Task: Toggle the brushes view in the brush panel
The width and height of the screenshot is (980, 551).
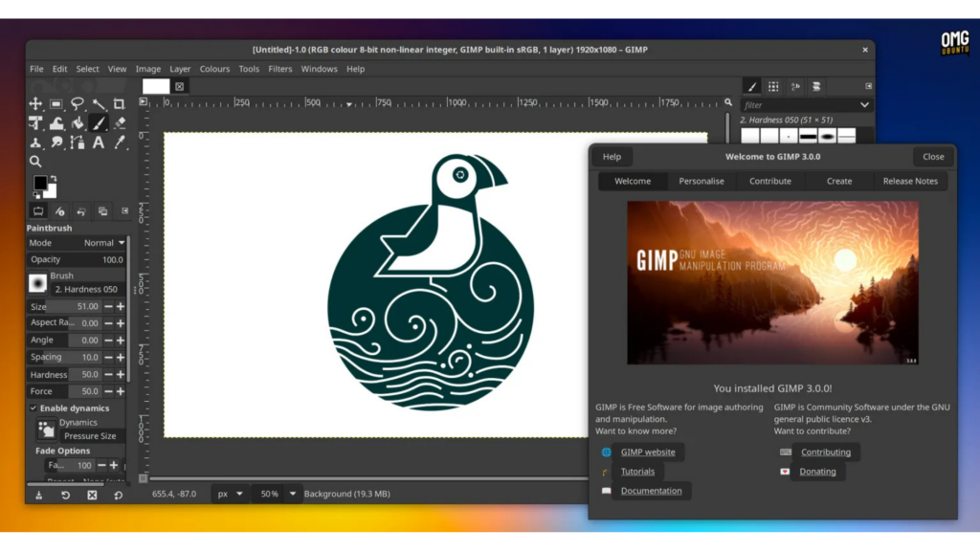Action: 752,86
